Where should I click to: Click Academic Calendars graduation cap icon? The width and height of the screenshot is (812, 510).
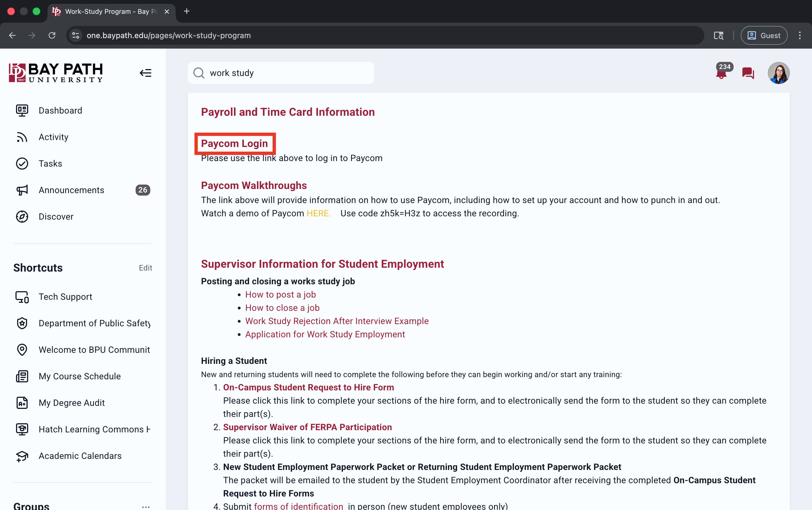click(x=22, y=456)
